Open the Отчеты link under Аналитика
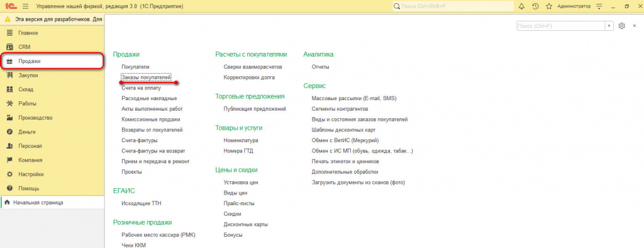Screen dimensions: 644x248 click(x=320, y=67)
